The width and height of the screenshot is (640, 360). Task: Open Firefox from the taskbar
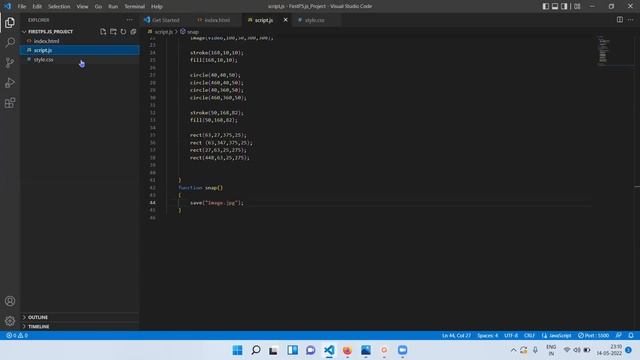(x=347, y=350)
